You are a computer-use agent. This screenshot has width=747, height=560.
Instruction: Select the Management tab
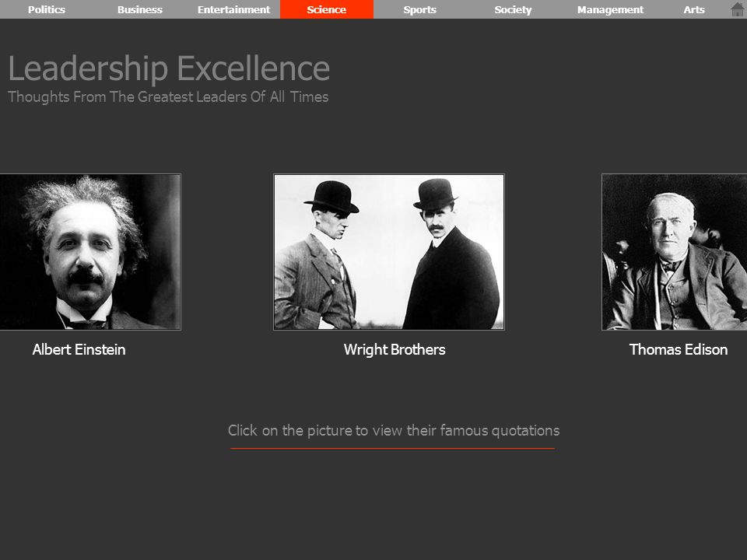pyautogui.click(x=610, y=9)
